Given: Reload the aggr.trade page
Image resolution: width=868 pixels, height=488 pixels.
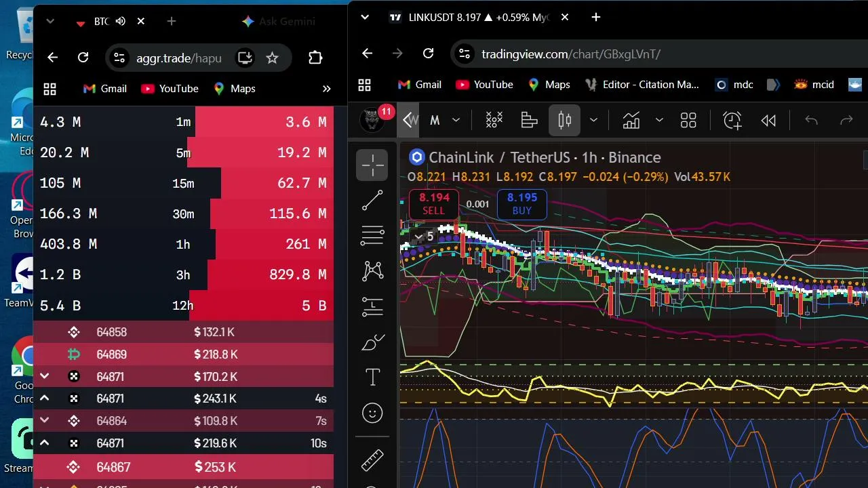Looking at the screenshot, I should pos(83,58).
